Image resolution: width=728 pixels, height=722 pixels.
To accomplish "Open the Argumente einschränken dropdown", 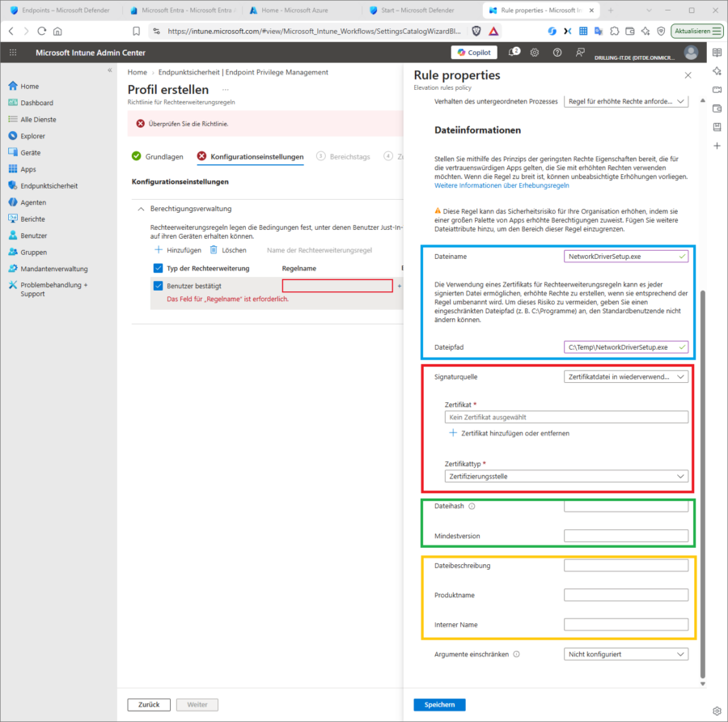I will [x=626, y=654].
